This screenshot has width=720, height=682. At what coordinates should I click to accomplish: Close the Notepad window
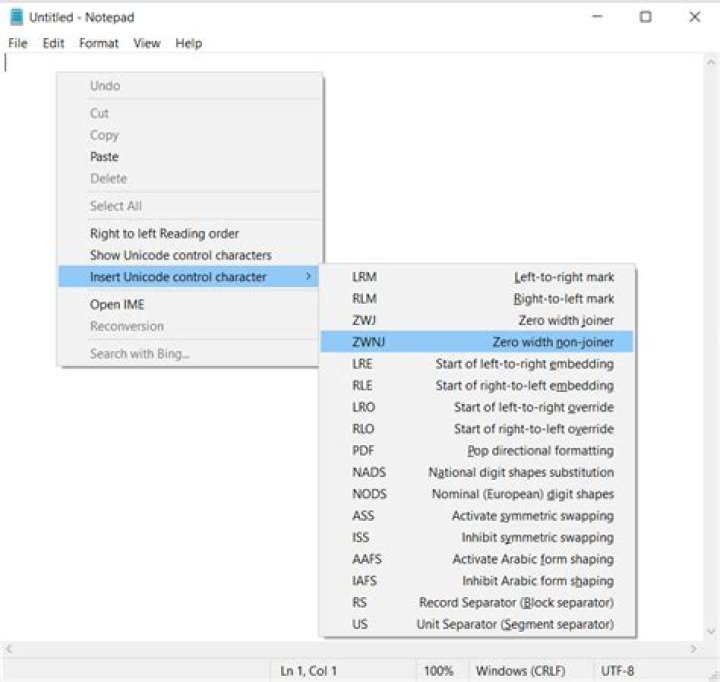[695, 17]
